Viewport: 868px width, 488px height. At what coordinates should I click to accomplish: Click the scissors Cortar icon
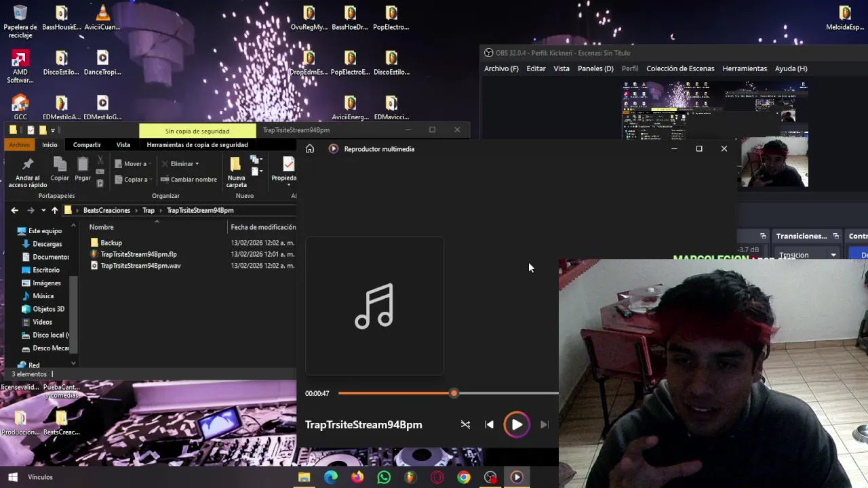click(100, 161)
